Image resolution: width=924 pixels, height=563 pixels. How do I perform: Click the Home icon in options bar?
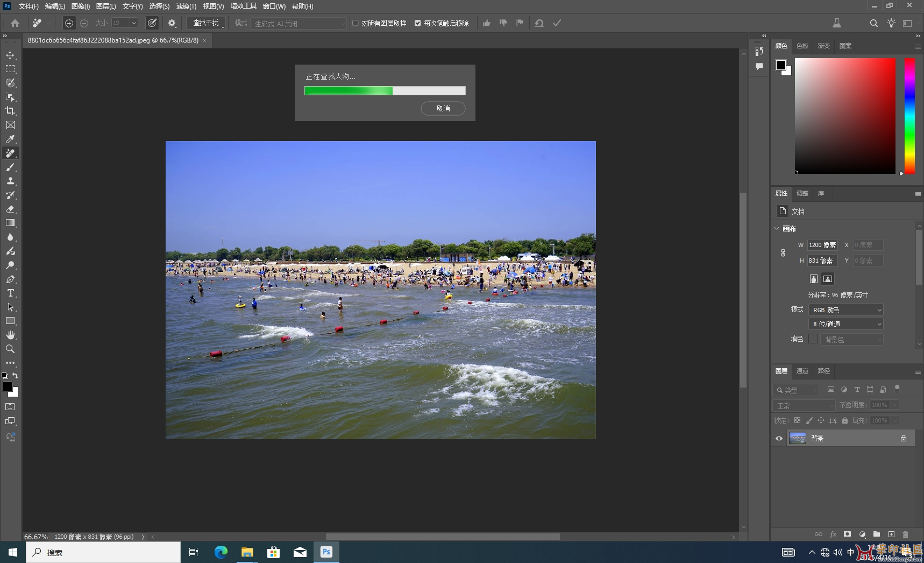coord(15,23)
